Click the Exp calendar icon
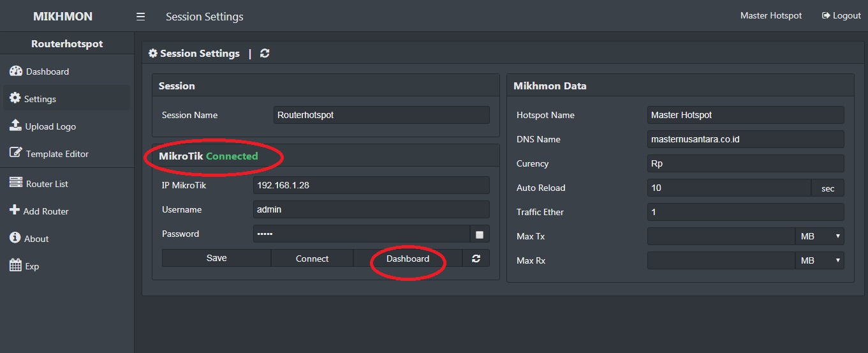The width and height of the screenshot is (868, 353). (x=15, y=266)
